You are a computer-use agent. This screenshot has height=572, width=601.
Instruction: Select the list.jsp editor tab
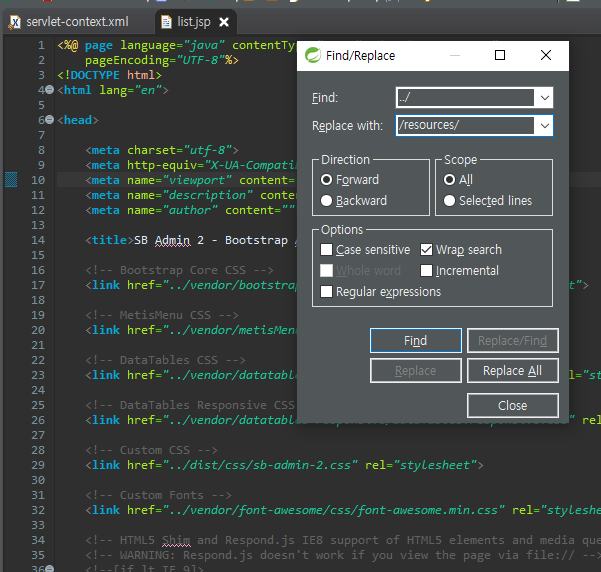[x=194, y=22]
